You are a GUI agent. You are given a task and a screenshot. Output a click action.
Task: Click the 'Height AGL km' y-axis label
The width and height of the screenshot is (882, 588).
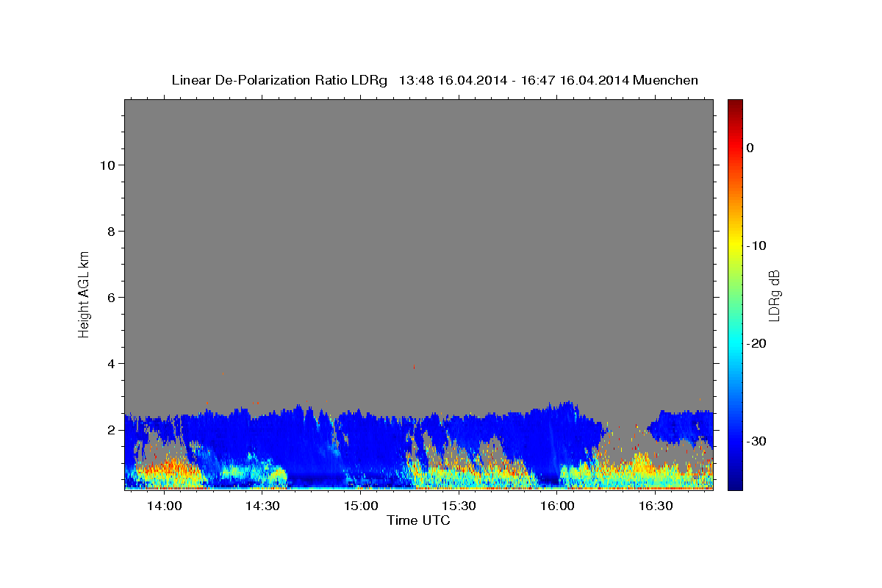point(84,294)
